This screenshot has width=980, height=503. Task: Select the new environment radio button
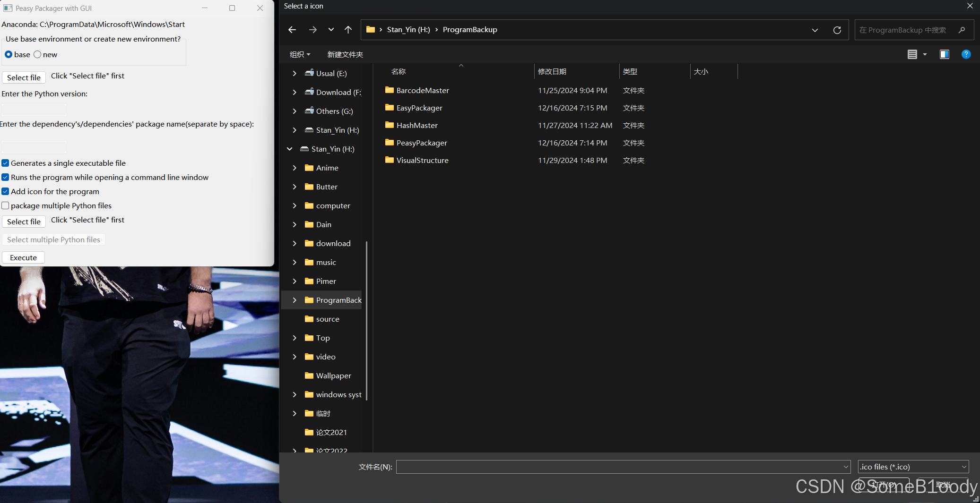(x=37, y=54)
